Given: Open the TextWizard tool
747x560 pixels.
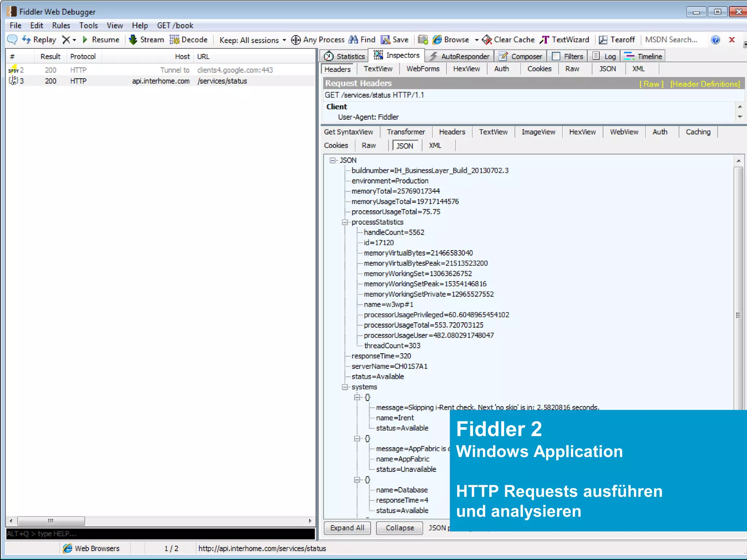Looking at the screenshot, I should pos(564,39).
